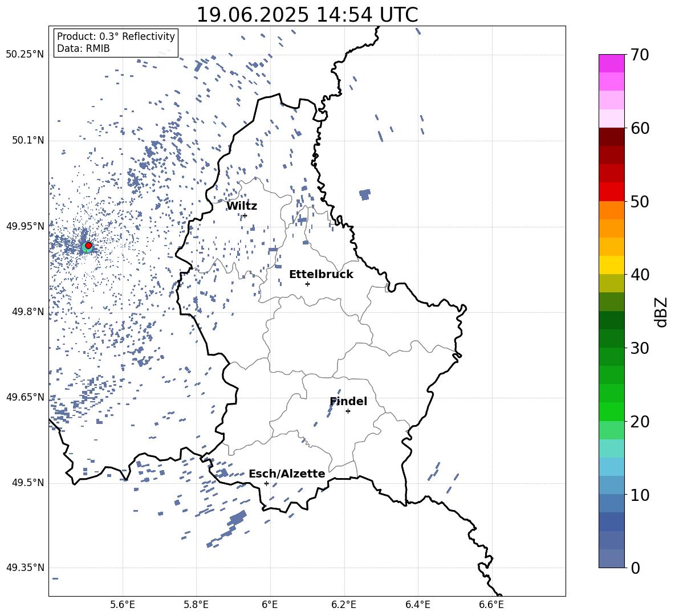
Task: Click the Wiltz cross marker
Action: 245,215
